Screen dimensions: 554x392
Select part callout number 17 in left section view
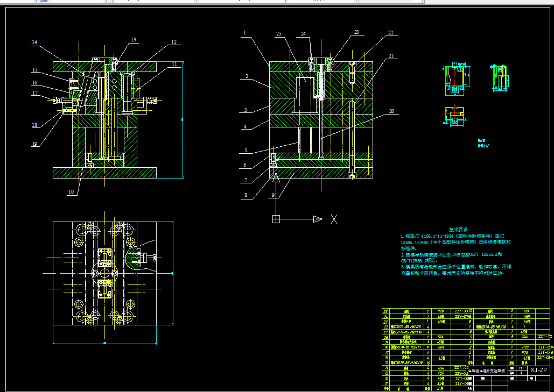pos(35,93)
